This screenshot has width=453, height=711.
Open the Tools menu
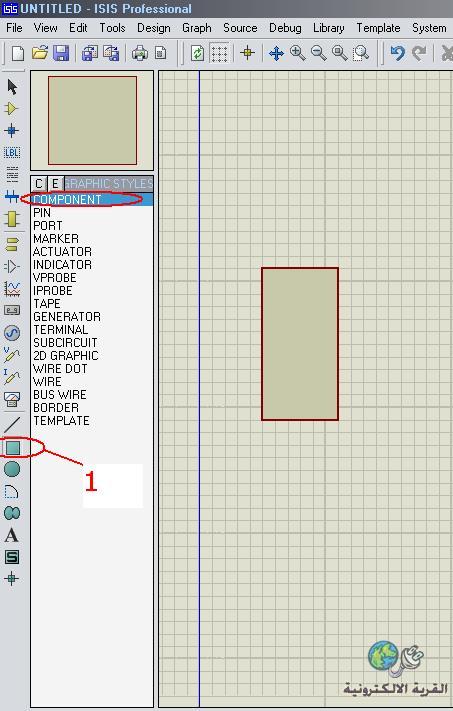(x=112, y=28)
